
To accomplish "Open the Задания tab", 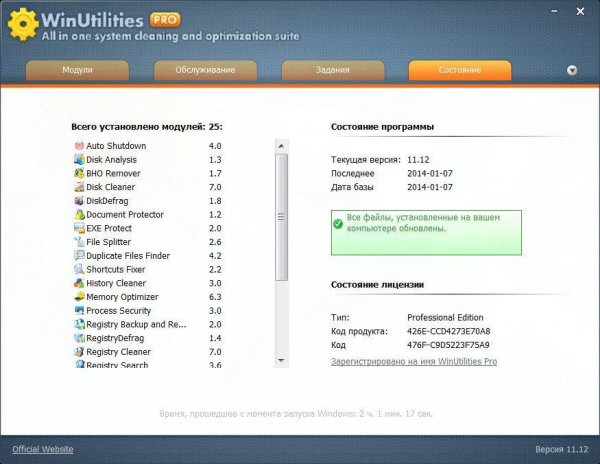I will coord(333,70).
